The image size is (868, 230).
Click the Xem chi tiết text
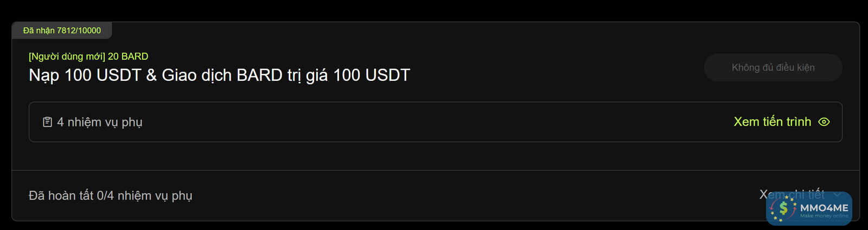(x=792, y=195)
